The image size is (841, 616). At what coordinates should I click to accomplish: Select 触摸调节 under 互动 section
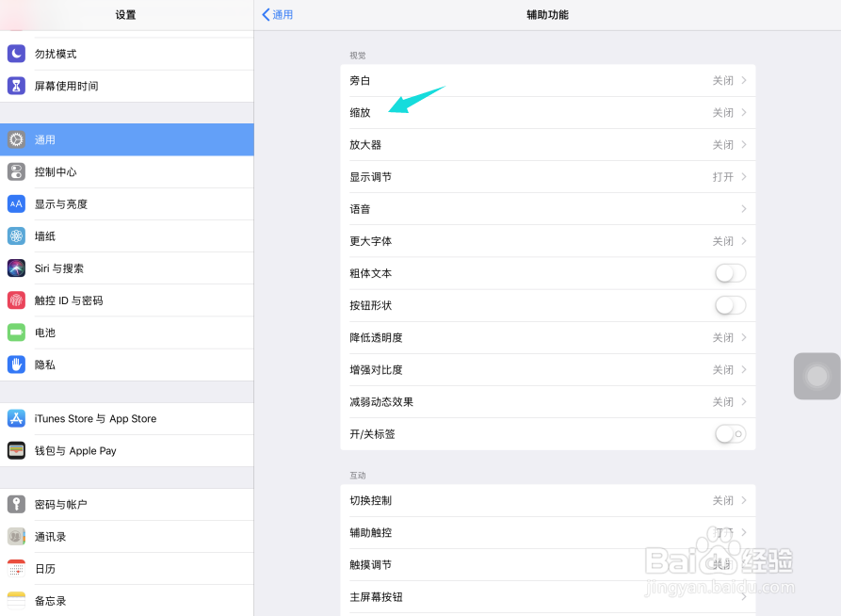(549, 564)
